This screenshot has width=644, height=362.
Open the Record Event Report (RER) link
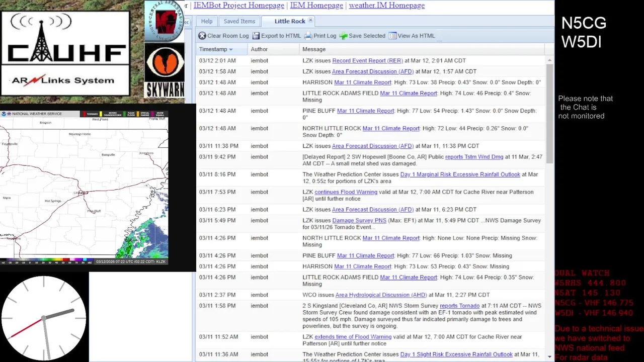367,60
